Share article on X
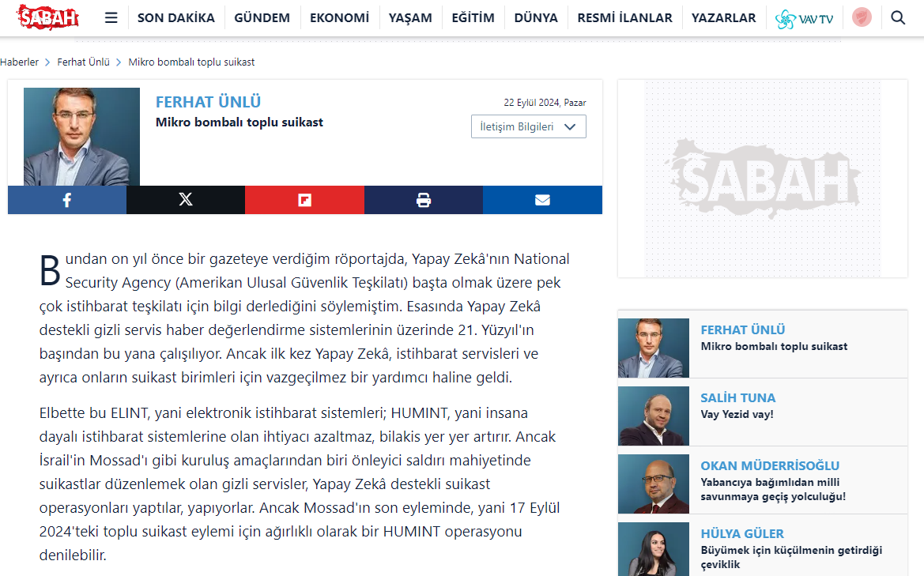 coord(186,200)
